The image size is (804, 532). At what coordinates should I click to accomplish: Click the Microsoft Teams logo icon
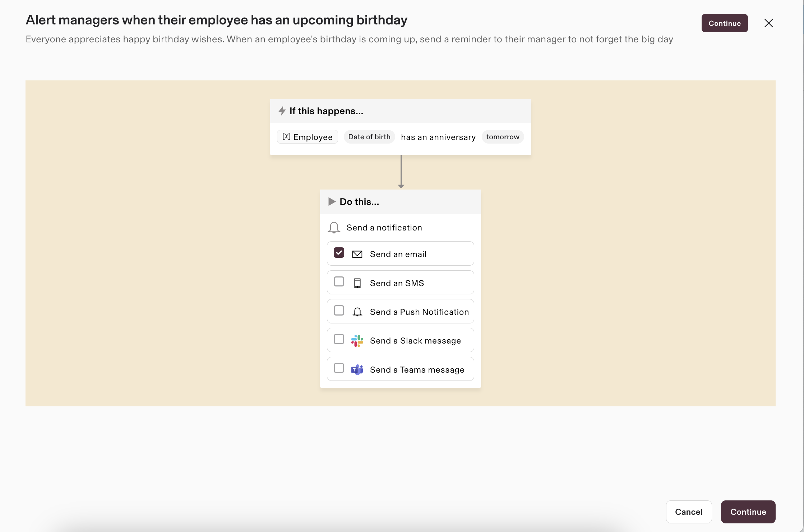click(x=357, y=370)
